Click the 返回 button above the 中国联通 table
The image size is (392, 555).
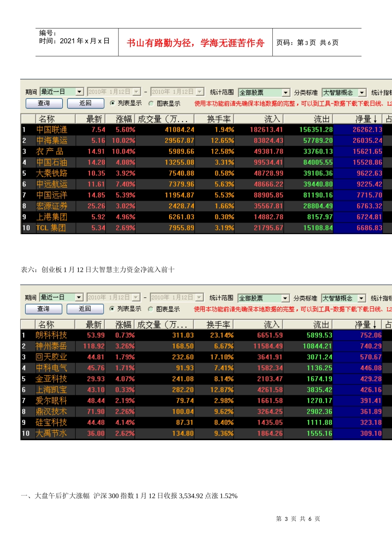[x=85, y=103]
